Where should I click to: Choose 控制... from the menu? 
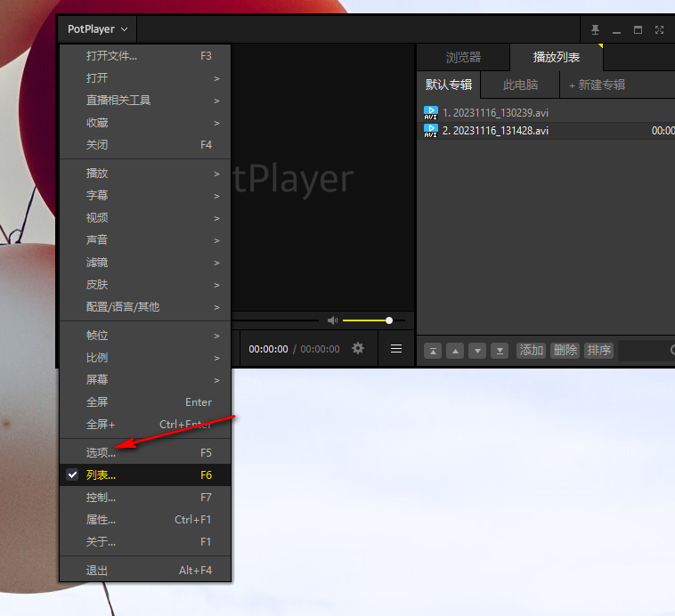[145, 498]
